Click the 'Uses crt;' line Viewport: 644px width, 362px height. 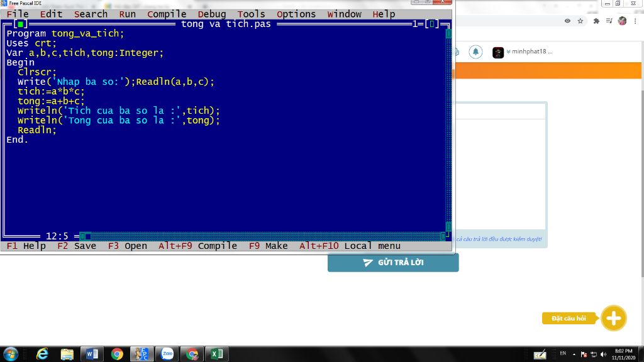pyautogui.click(x=31, y=43)
